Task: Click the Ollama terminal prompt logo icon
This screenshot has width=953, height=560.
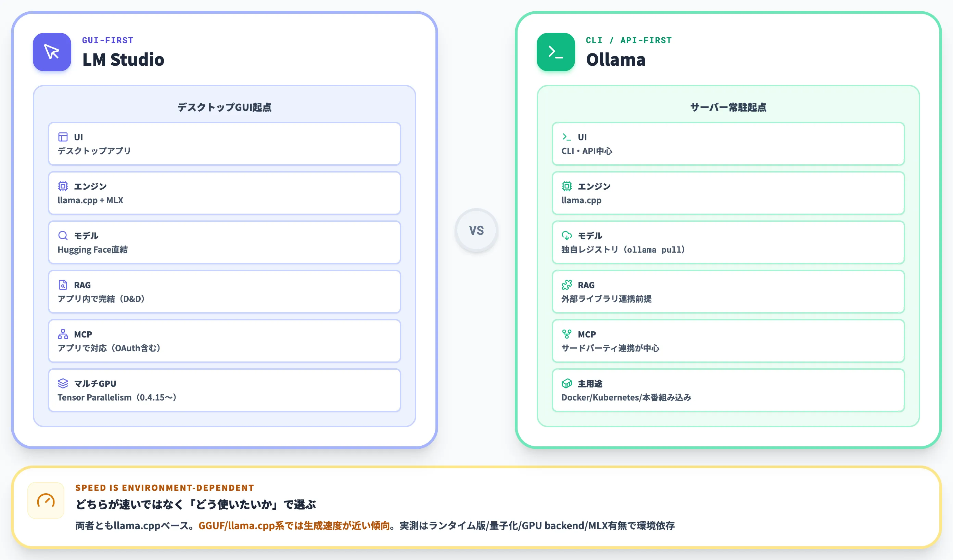Action: 556,52
